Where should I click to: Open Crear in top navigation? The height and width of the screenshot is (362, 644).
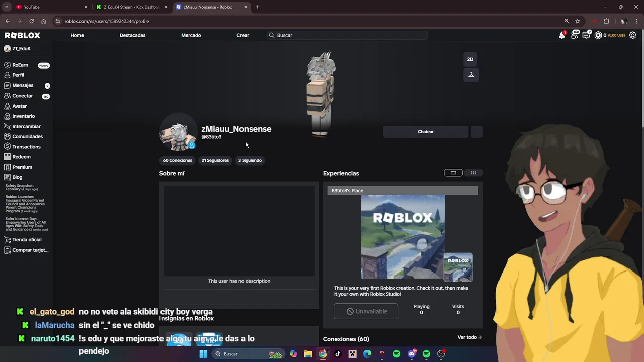click(x=243, y=35)
